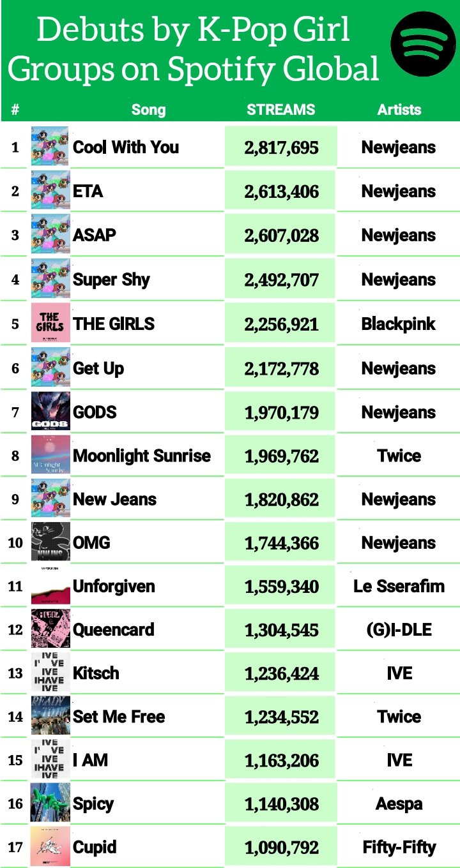Screen dimensions: 460x868
Task: Select the Moonlight Sunrise cover art
Action: pyautogui.click(x=50, y=456)
